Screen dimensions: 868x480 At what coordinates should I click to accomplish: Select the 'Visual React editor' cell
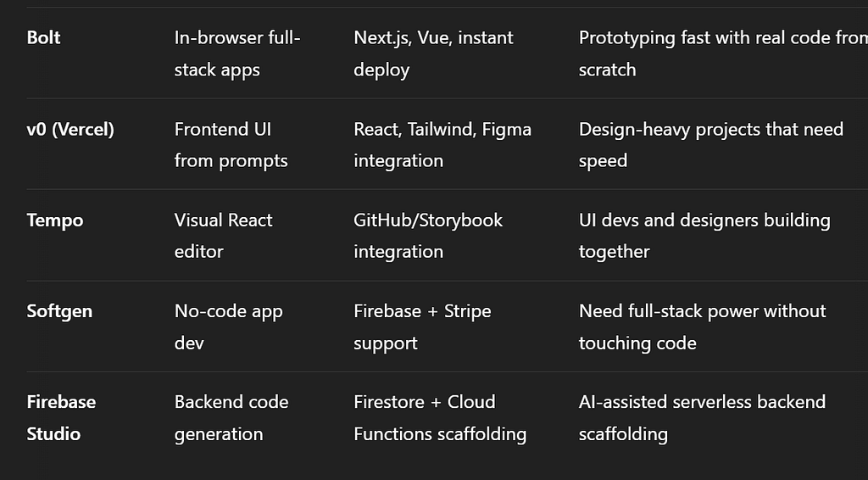point(223,236)
